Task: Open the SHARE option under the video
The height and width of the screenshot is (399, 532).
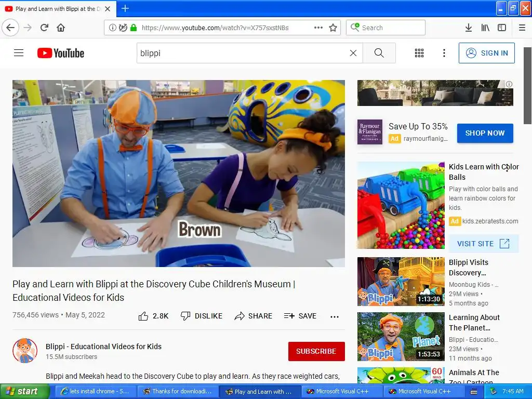Action: (x=253, y=316)
